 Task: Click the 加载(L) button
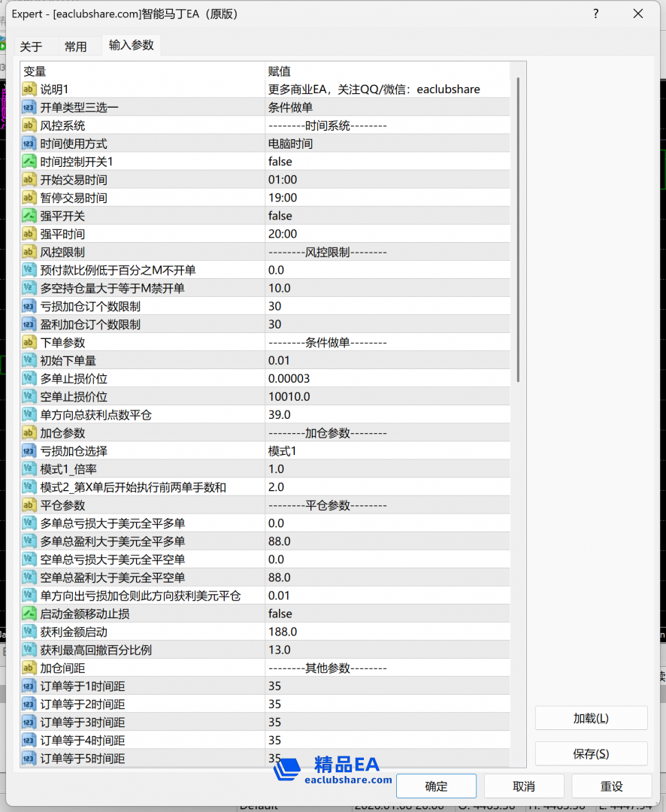tap(591, 718)
